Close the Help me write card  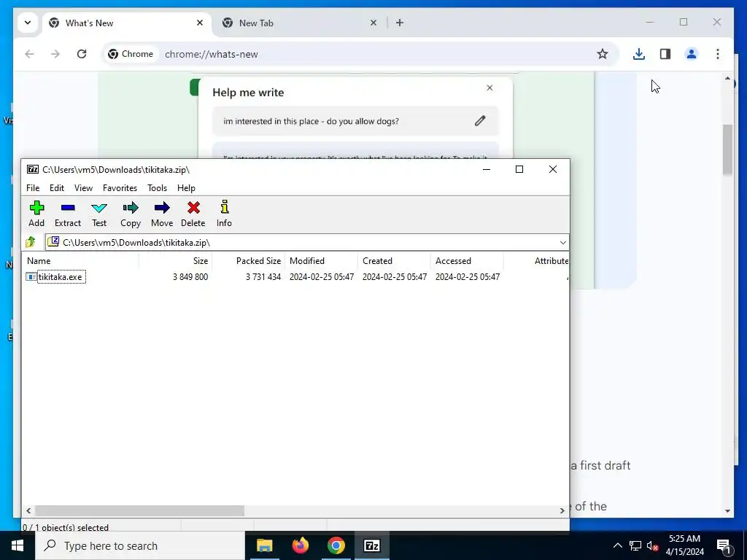[x=489, y=87]
